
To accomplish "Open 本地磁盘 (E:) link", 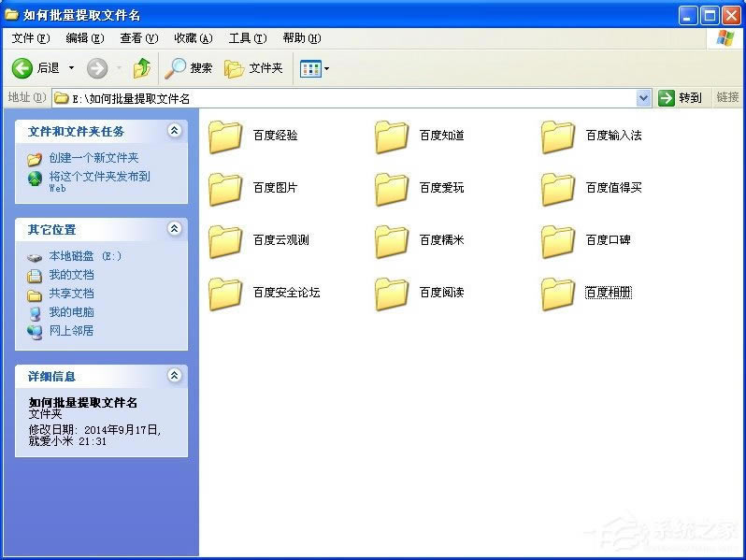I will point(85,256).
